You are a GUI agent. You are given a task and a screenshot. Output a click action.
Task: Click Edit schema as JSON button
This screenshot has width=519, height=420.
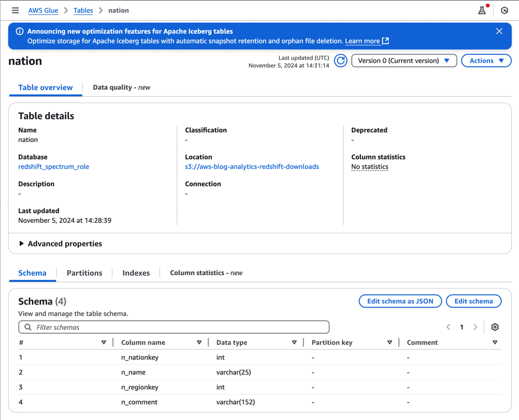pyautogui.click(x=400, y=301)
